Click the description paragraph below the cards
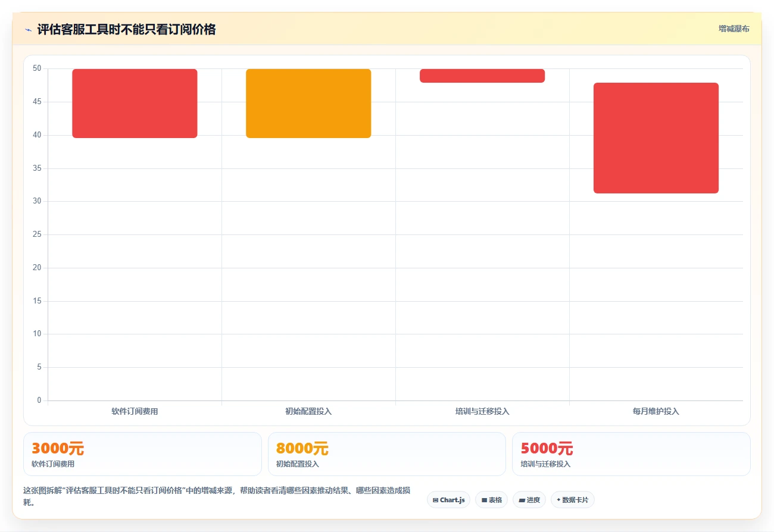This screenshot has width=774, height=532. [217, 496]
